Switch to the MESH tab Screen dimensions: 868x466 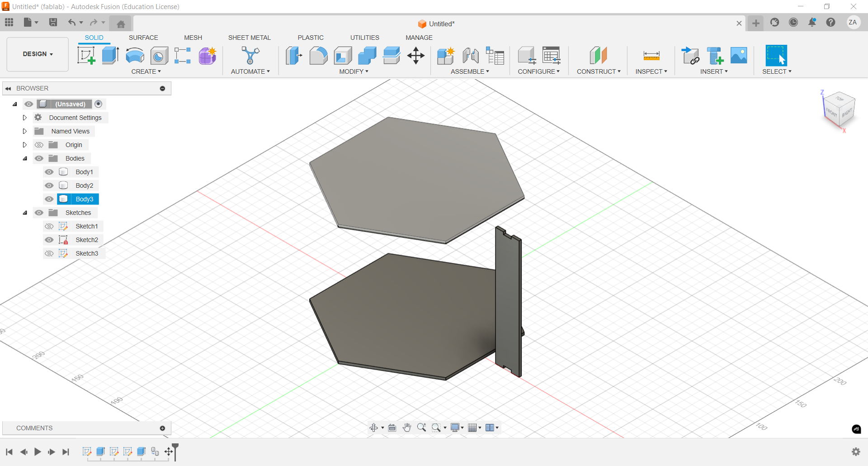pos(193,38)
